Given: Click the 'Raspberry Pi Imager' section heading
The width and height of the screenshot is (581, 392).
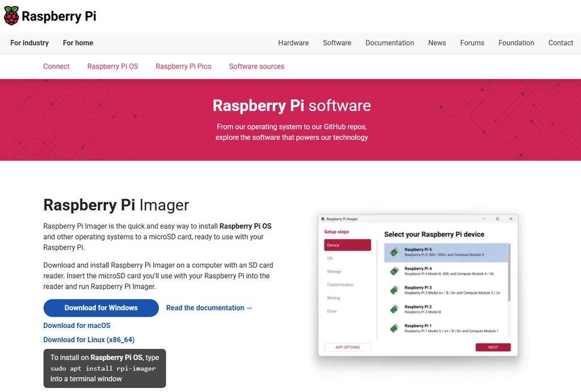Looking at the screenshot, I should (116, 205).
